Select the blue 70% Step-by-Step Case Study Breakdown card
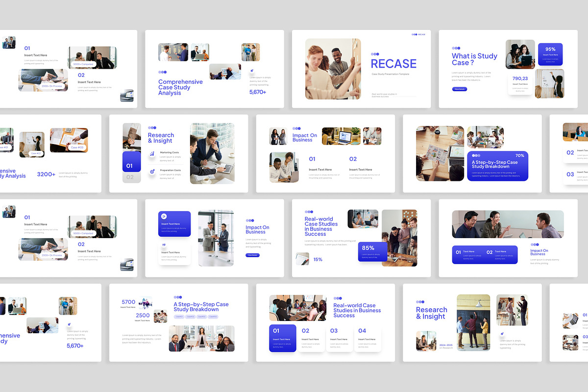 497,166
